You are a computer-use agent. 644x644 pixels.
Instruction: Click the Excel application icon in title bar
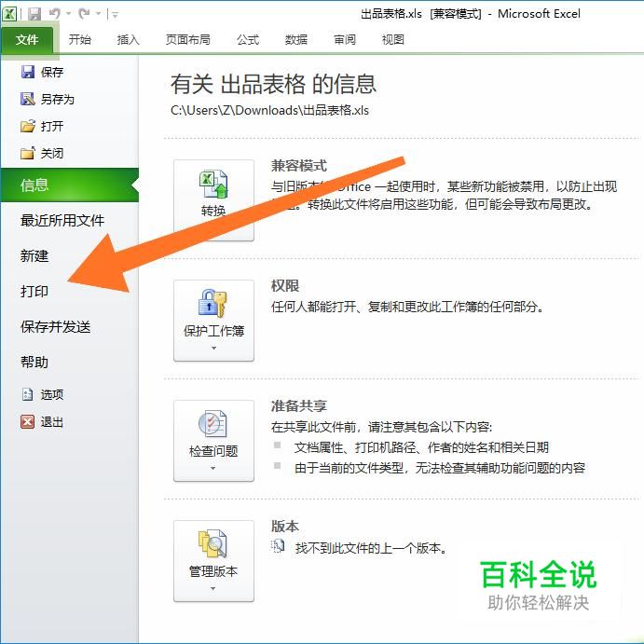9,14
